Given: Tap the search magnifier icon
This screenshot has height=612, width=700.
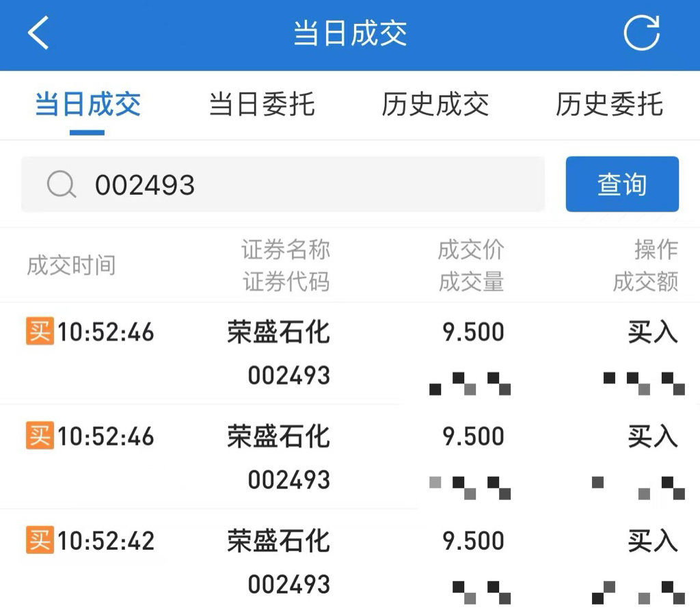Looking at the screenshot, I should [x=61, y=184].
